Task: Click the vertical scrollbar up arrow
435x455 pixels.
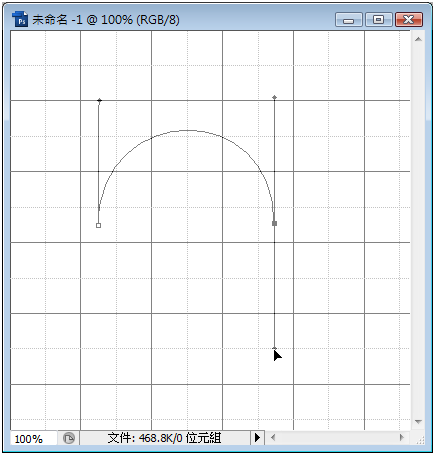Action: pyautogui.click(x=418, y=39)
